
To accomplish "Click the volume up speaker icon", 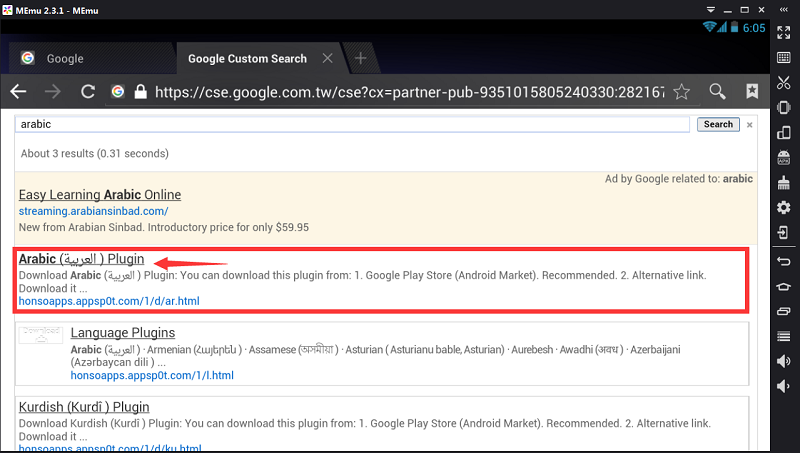I will pos(784,361).
